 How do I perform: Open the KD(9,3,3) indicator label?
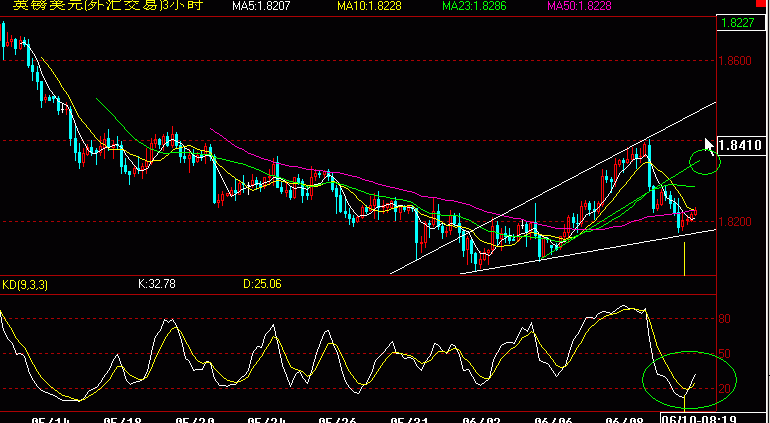point(25,284)
